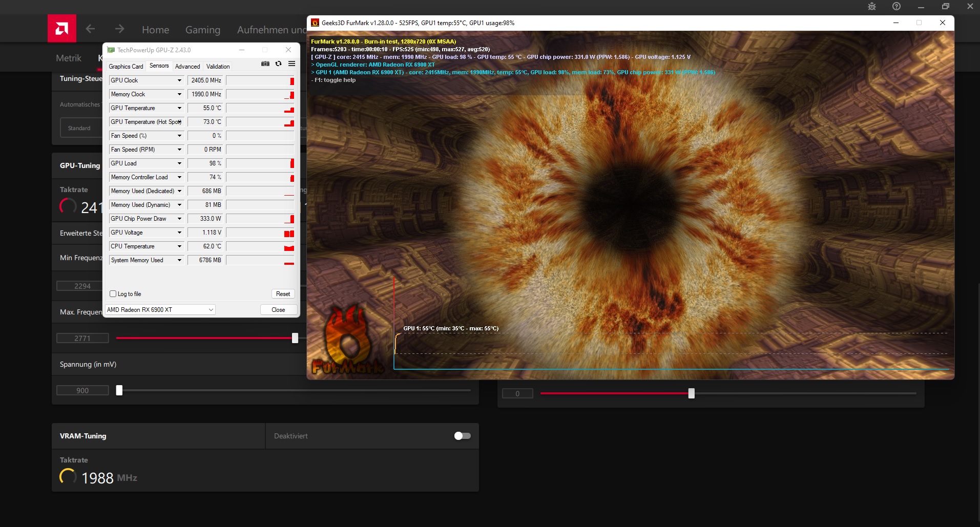Click the GPU-Z Reset button
The height and width of the screenshot is (527, 980).
point(283,294)
